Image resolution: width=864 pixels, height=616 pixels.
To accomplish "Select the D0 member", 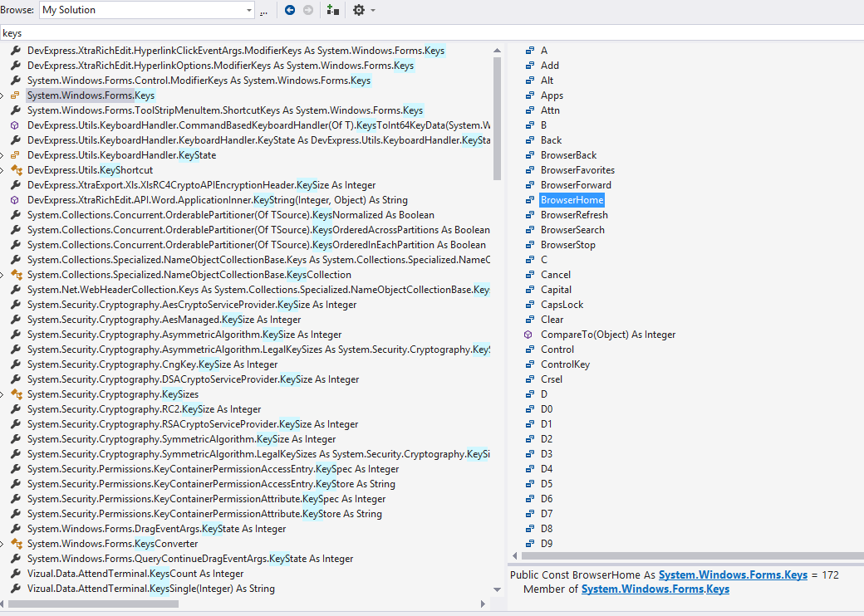I will point(547,409).
